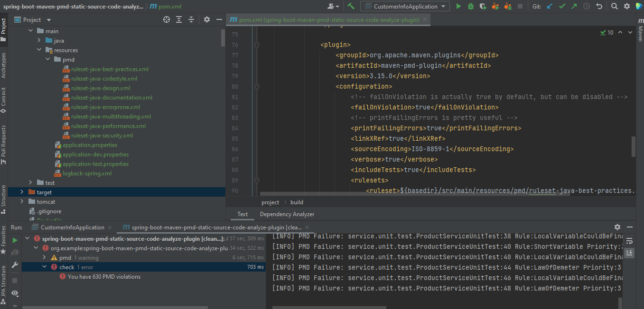Toggle the Run panel eye view options

point(15,293)
